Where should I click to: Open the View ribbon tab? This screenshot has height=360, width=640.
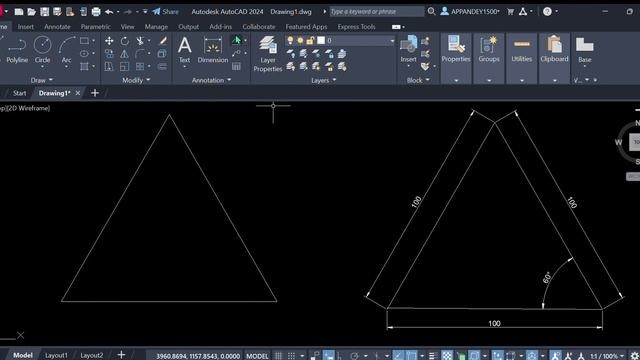(127, 27)
